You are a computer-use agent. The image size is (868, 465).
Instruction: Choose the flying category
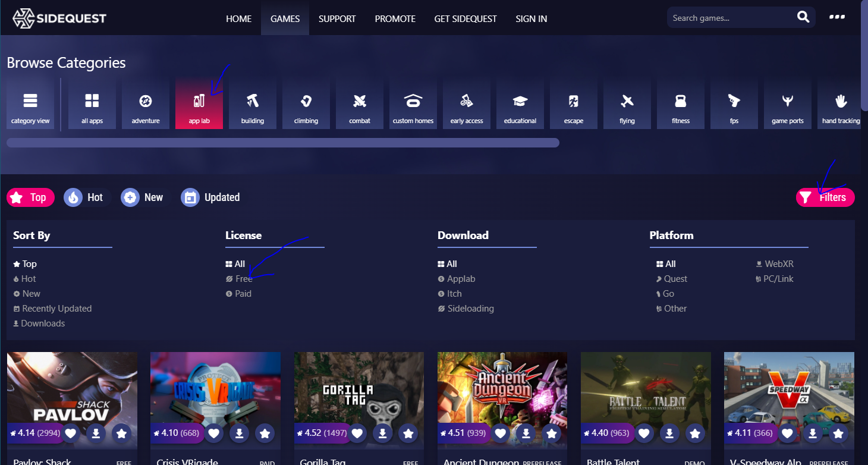click(627, 103)
